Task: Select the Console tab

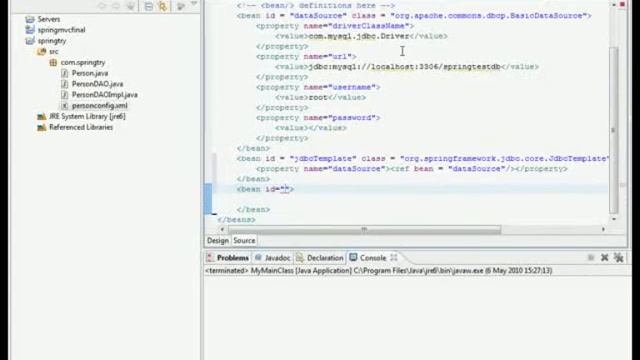Action: [373, 258]
